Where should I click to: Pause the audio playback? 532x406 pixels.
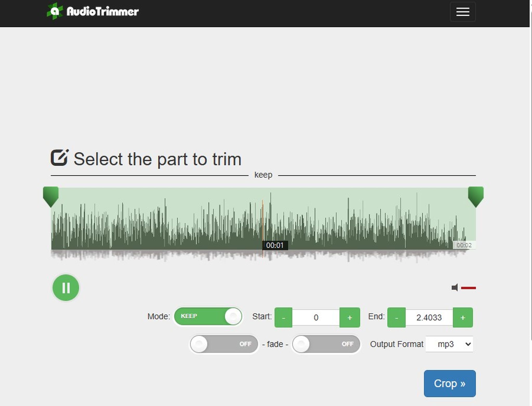coord(65,288)
